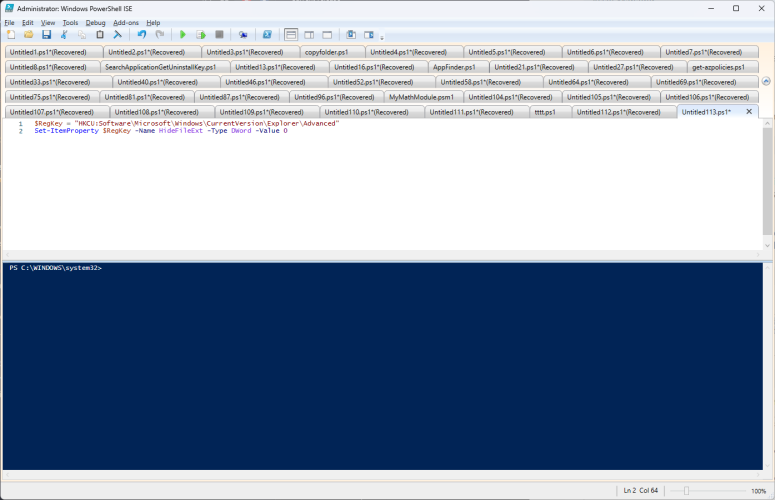Switch to Untitled107.ps1 (Recovered) tab
Screen dimensions: 775x500
(57, 112)
